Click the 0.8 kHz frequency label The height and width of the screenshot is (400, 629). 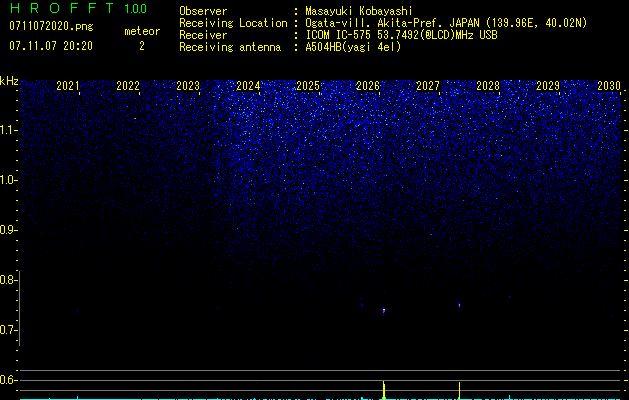pos(8,280)
